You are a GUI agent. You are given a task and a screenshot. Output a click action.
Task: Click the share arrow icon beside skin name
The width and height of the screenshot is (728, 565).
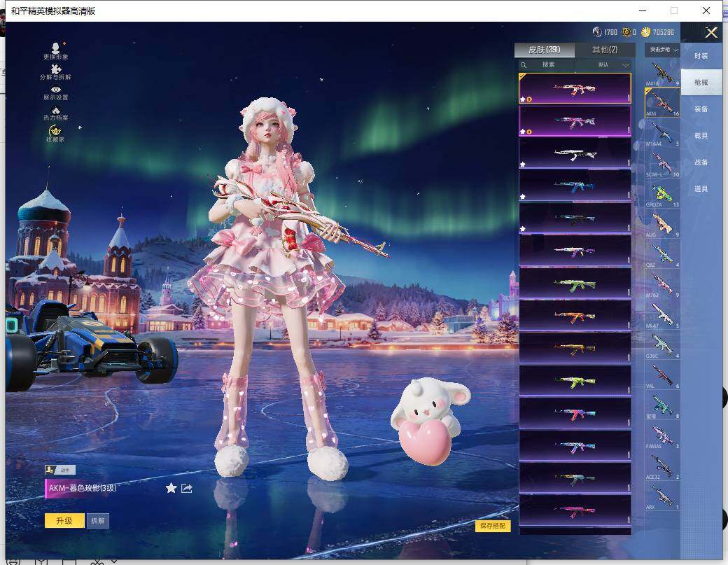pos(187,489)
